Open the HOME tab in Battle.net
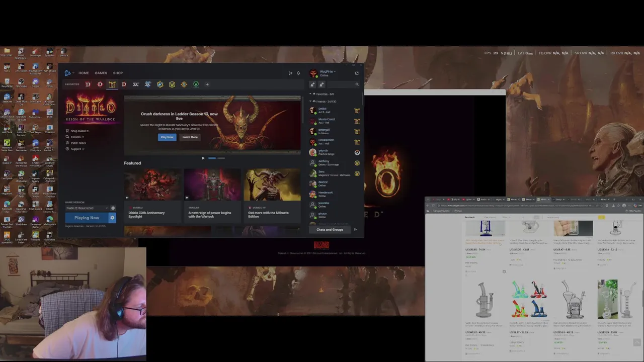Screen dimensions: 644x362 (84, 73)
